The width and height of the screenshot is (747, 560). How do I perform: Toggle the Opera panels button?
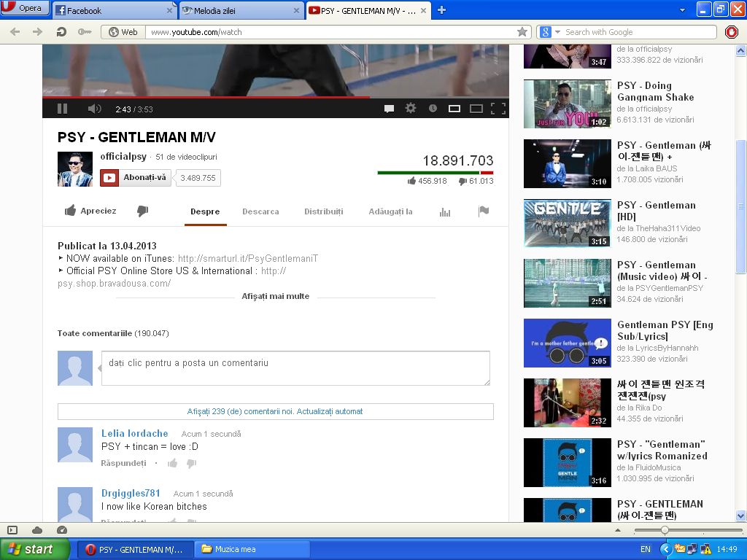coord(12,530)
